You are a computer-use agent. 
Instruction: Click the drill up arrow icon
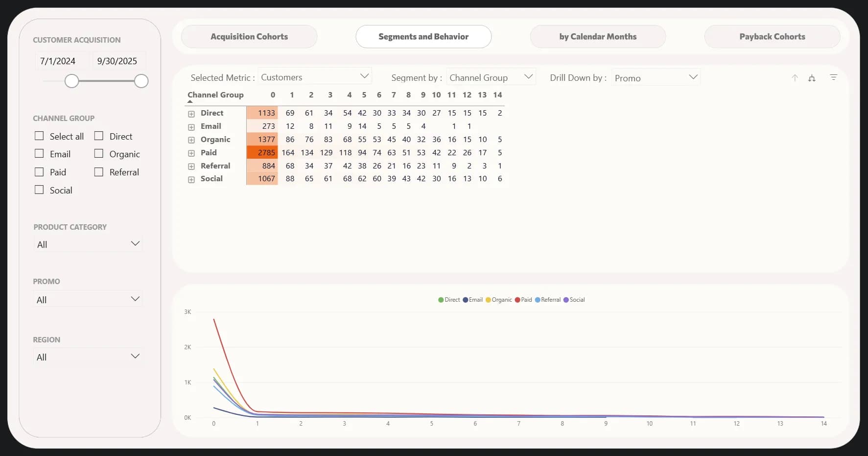(795, 78)
